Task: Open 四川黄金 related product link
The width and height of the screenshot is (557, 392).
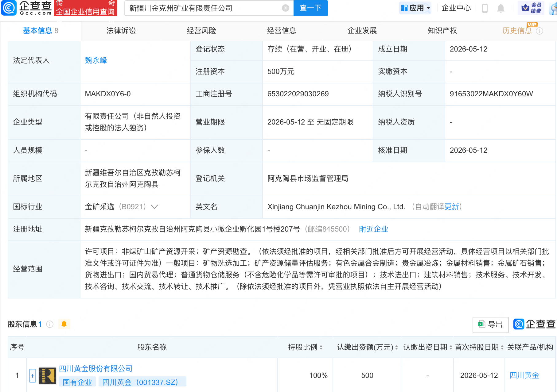Action: tap(524, 375)
